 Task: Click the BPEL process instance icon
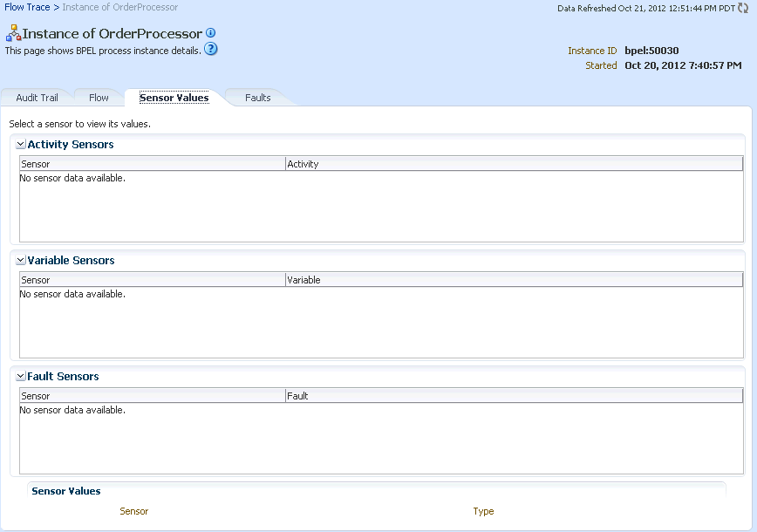point(13,34)
